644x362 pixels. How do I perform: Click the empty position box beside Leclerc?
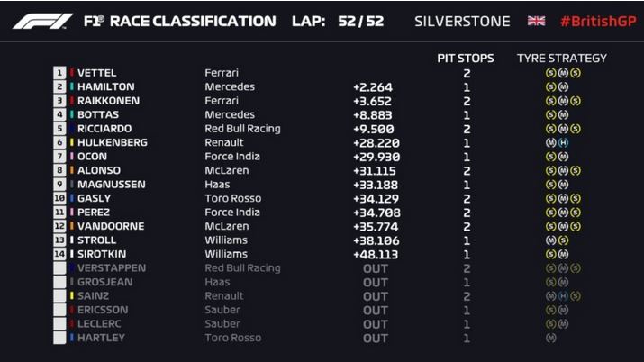click(x=59, y=324)
